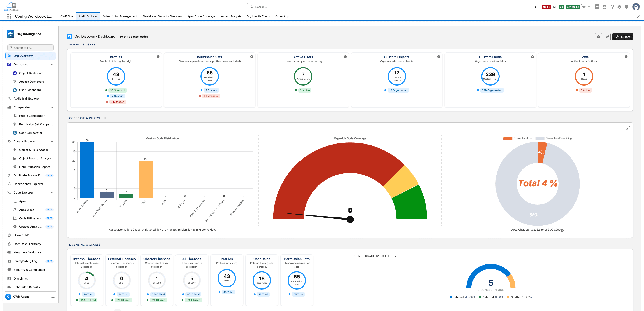Click the "5500 Total" chatter license badge
This screenshot has height=311, width=644.
[158, 294]
